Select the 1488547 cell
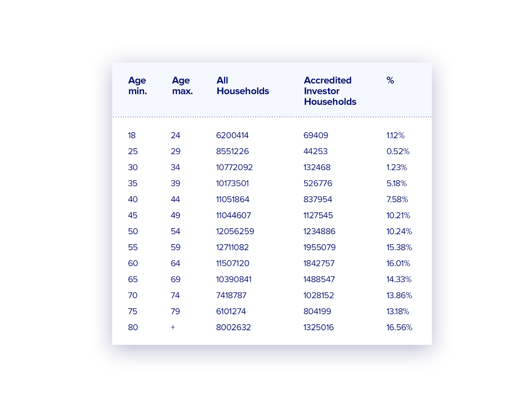Viewport: 532px width, 400px height. 319,279
